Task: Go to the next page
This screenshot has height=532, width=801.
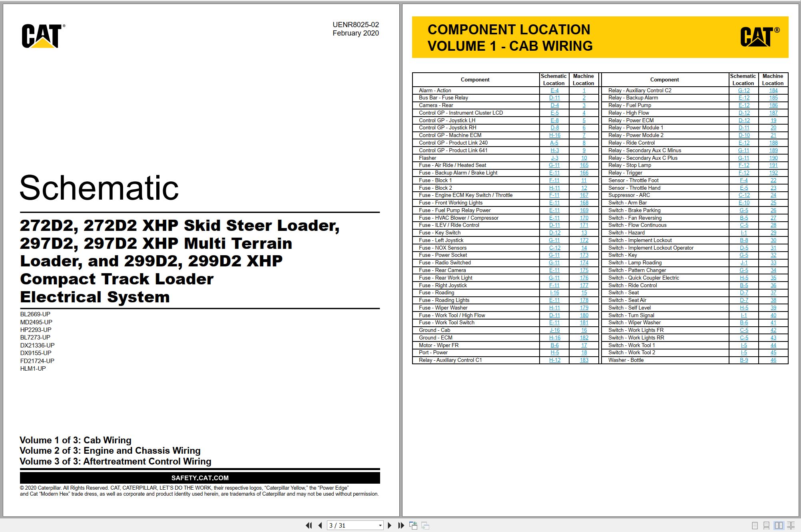Action: coord(390,526)
